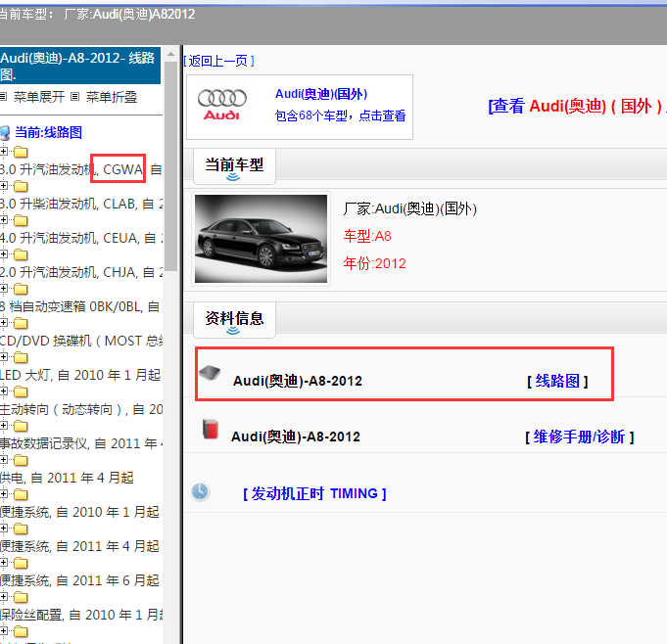
Task: Select '2.0 升汽油发动机, CHJA' tree row
Action: [81, 272]
